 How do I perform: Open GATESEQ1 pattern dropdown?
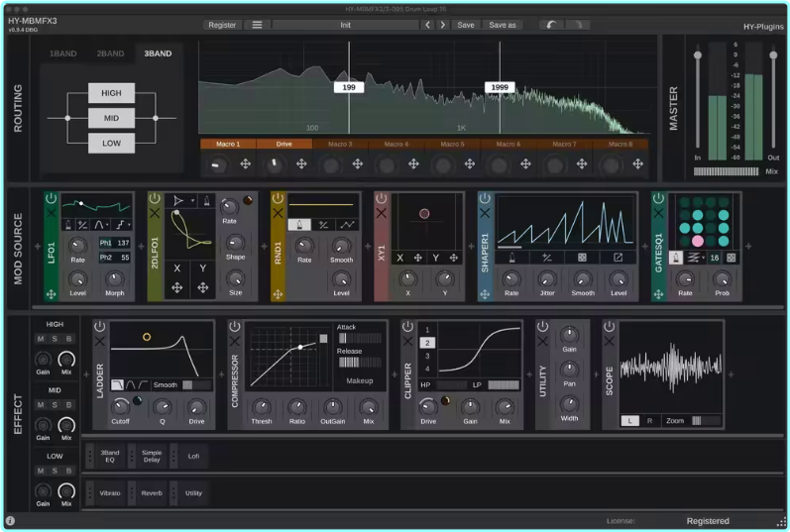[x=696, y=258]
